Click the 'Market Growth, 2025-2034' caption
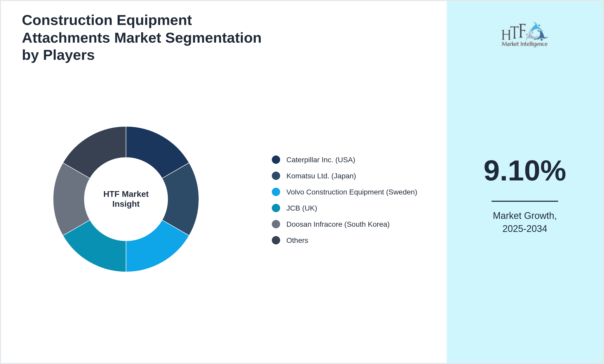Image resolution: width=604 pixels, height=364 pixels. (525, 222)
